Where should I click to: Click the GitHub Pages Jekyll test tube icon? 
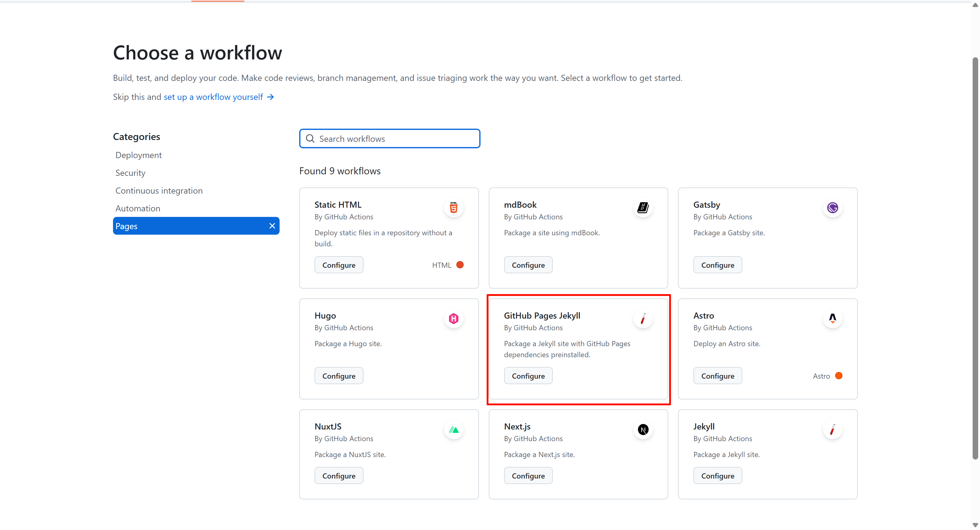click(643, 318)
